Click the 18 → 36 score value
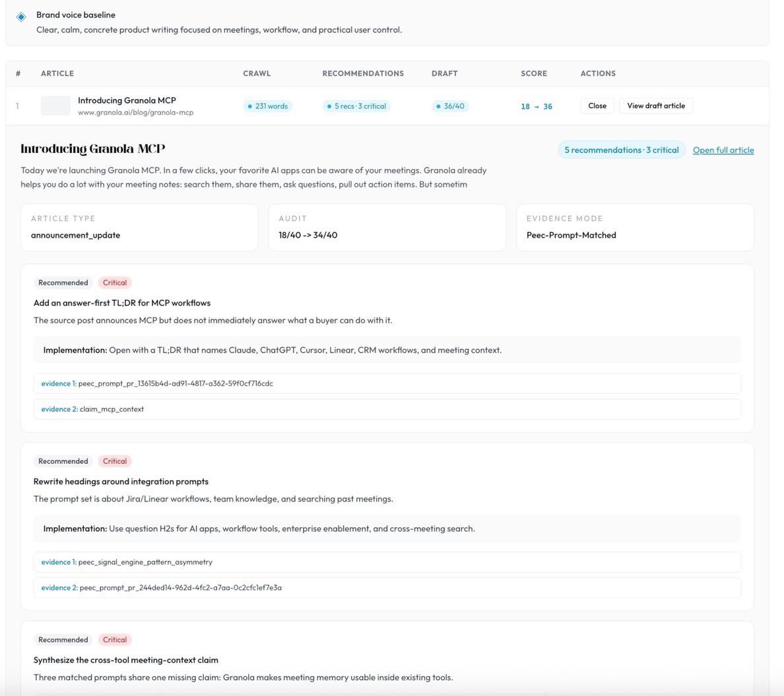Viewport: 784px width, 696px height. click(537, 106)
